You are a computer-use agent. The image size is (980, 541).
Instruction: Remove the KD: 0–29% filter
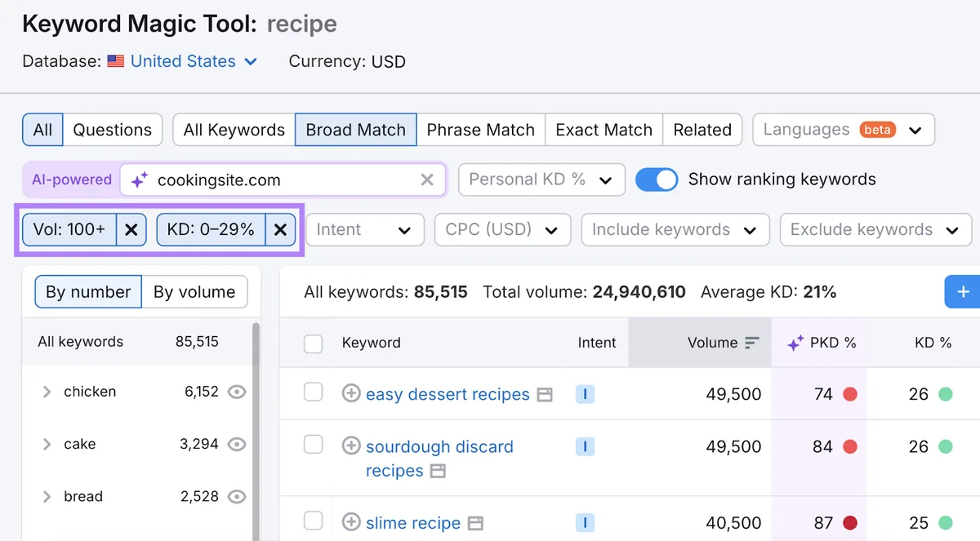pos(280,230)
